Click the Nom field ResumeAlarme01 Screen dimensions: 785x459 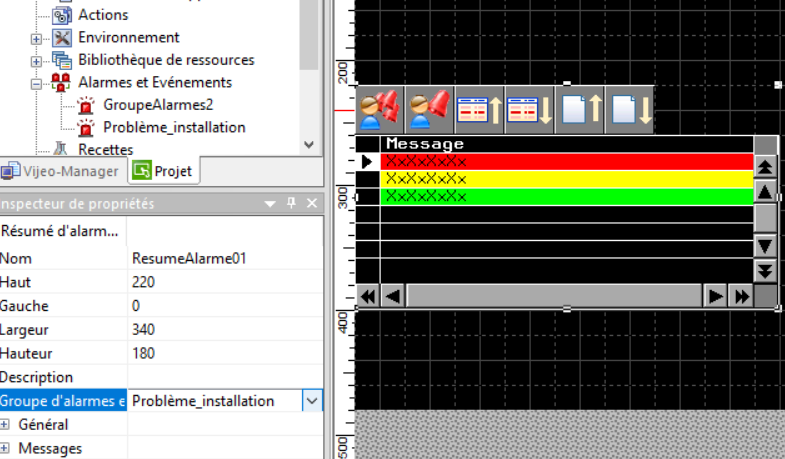(225, 258)
